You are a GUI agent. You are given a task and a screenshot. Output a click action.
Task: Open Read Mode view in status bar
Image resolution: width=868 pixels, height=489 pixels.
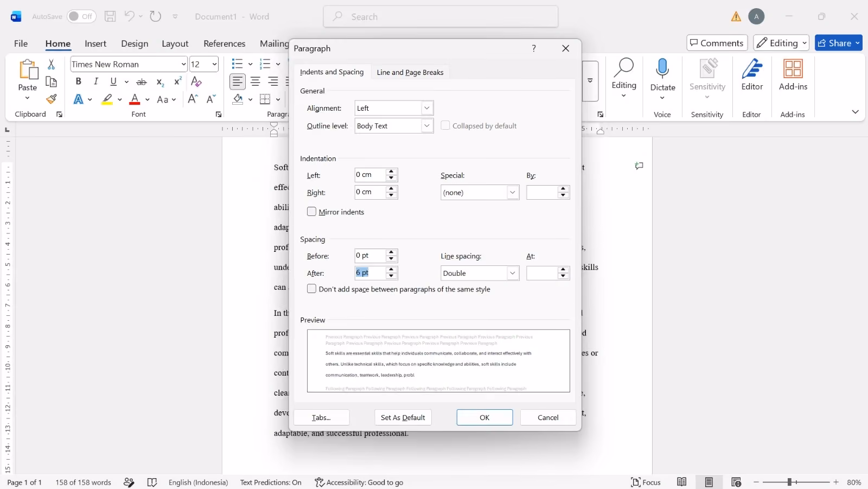click(x=682, y=482)
